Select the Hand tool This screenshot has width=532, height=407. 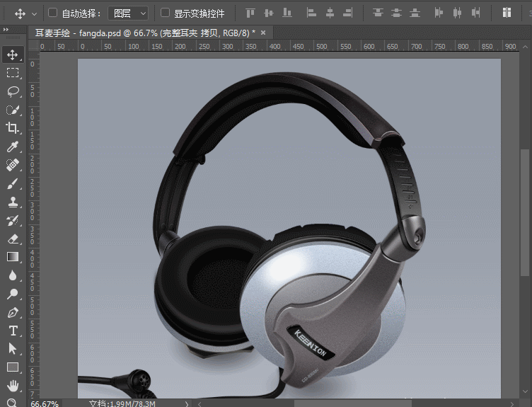(13, 386)
